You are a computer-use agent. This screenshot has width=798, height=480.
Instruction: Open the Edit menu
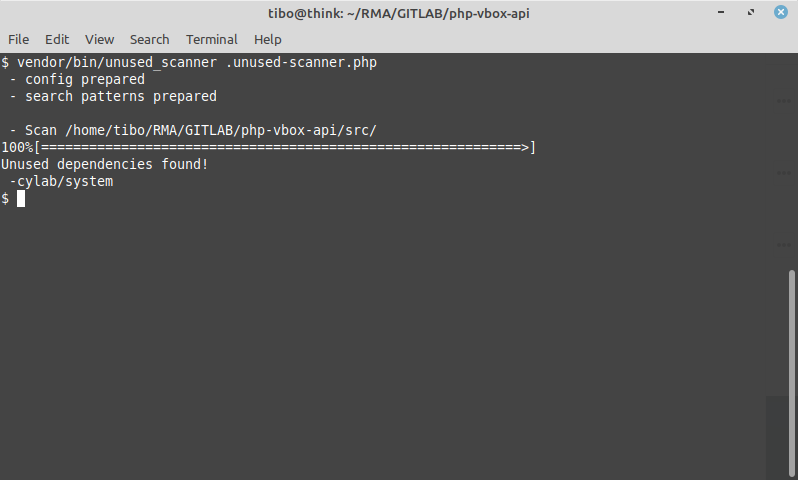point(56,39)
